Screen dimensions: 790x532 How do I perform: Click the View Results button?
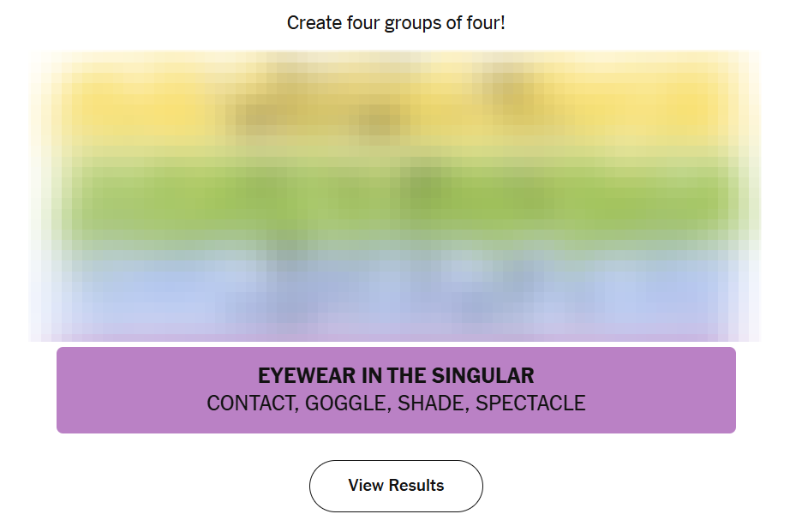396,486
